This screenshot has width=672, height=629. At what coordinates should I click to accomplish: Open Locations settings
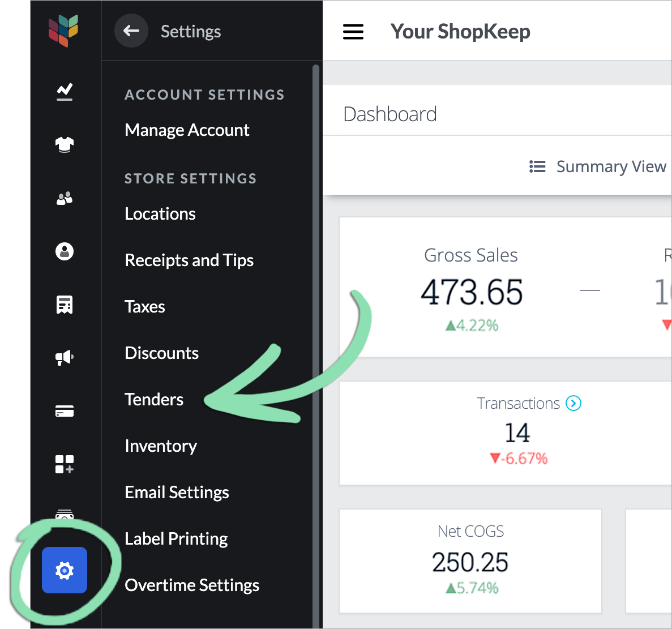tap(160, 214)
